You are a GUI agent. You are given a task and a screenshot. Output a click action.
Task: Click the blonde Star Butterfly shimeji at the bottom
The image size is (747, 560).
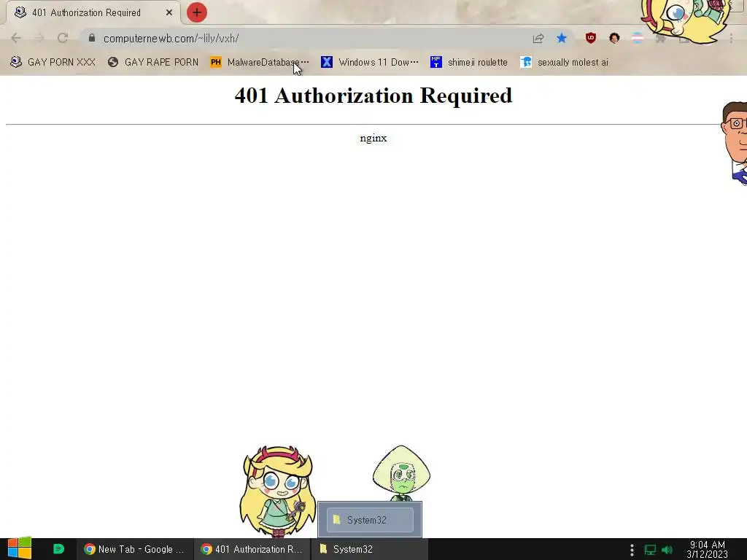(x=277, y=491)
